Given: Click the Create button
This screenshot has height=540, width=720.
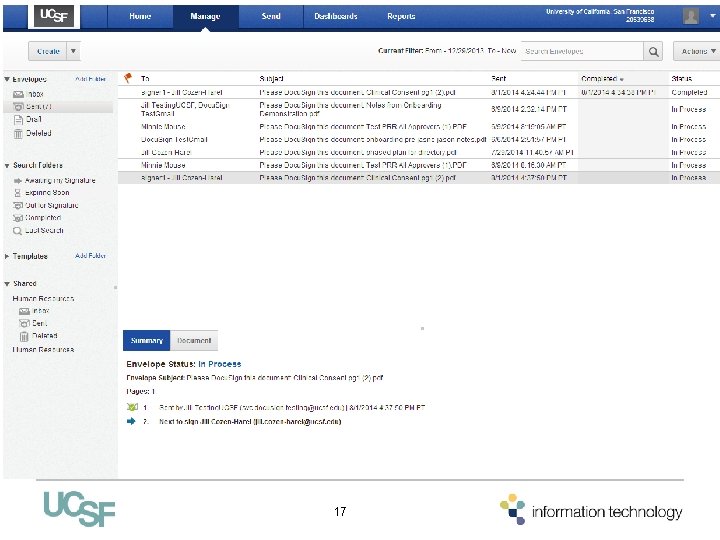Looking at the screenshot, I should (48, 51).
